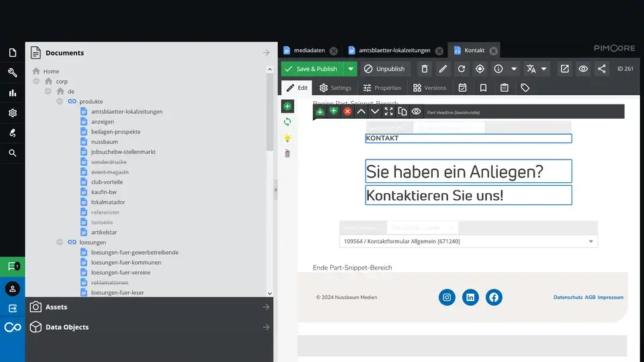Click the info icon in document toolbar
This screenshot has height=362, width=644.
tap(498, 69)
